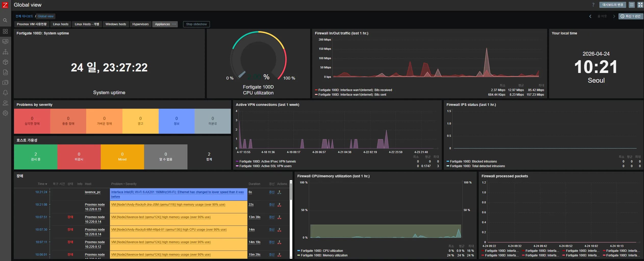Open the Inventory cube sidebar icon

coord(5,62)
